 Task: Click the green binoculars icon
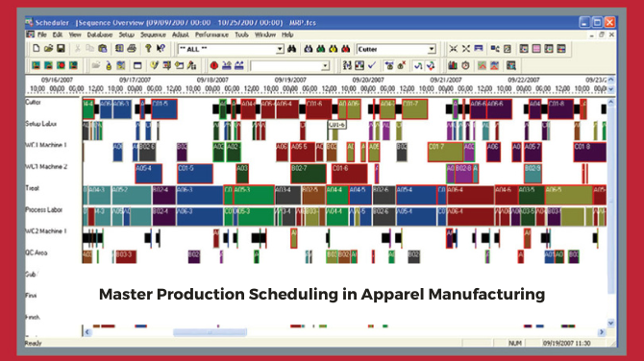point(321,49)
